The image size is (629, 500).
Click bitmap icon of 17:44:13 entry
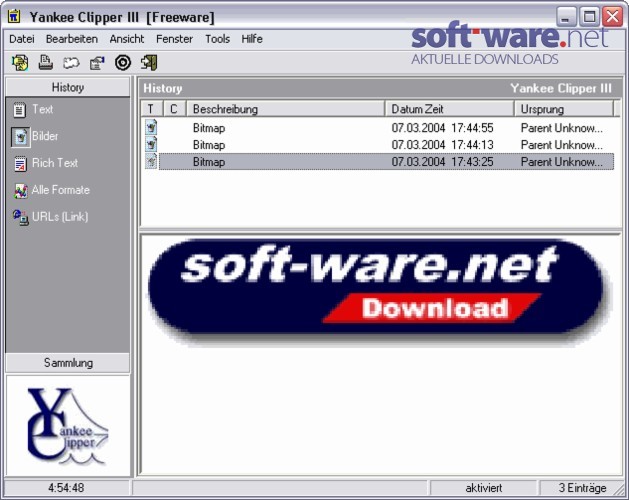(151, 144)
